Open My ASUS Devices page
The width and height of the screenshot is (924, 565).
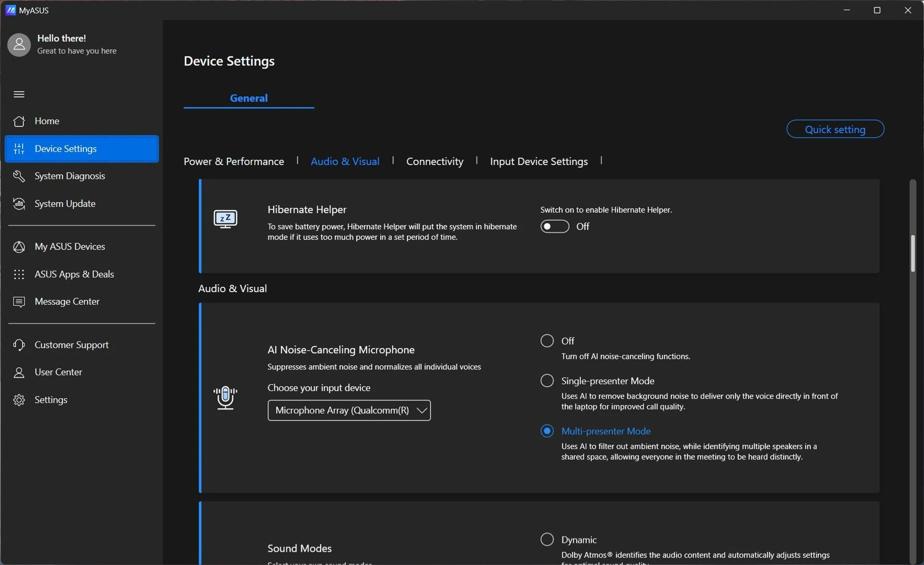[x=82, y=247]
